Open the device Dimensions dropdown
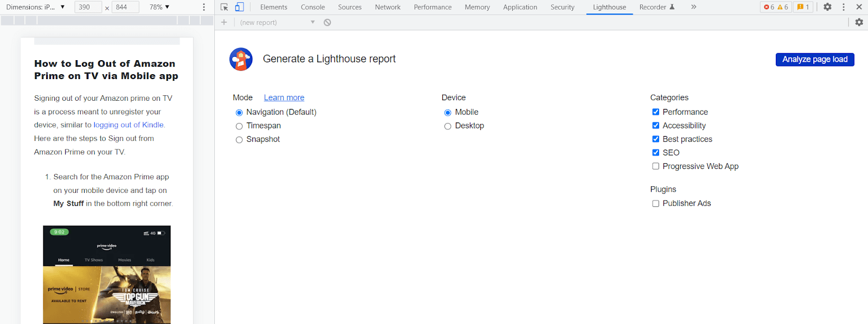The image size is (868, 324). tap(35, 7)
